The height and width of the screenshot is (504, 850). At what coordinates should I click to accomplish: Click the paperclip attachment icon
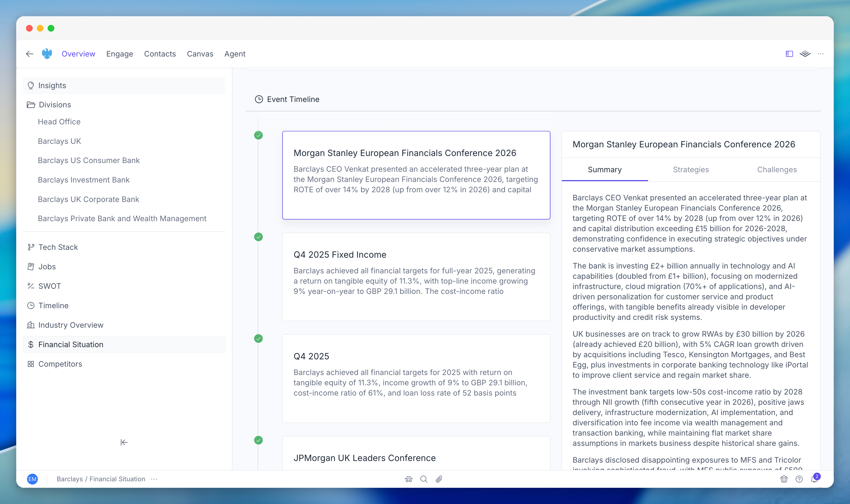tap(439, 479)
